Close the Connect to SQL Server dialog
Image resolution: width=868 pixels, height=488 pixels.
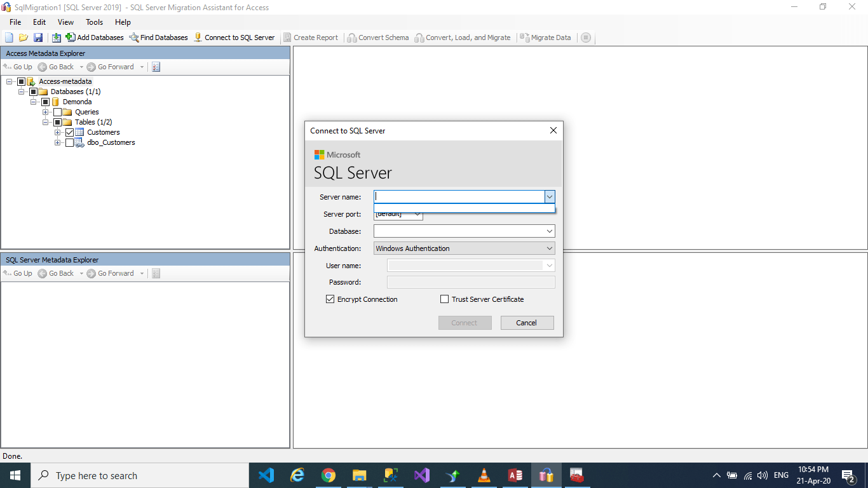(x=553, y=130)
